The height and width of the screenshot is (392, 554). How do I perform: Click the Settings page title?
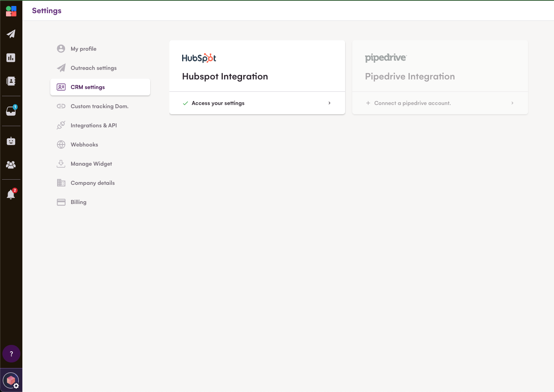[x=47, y=11]
